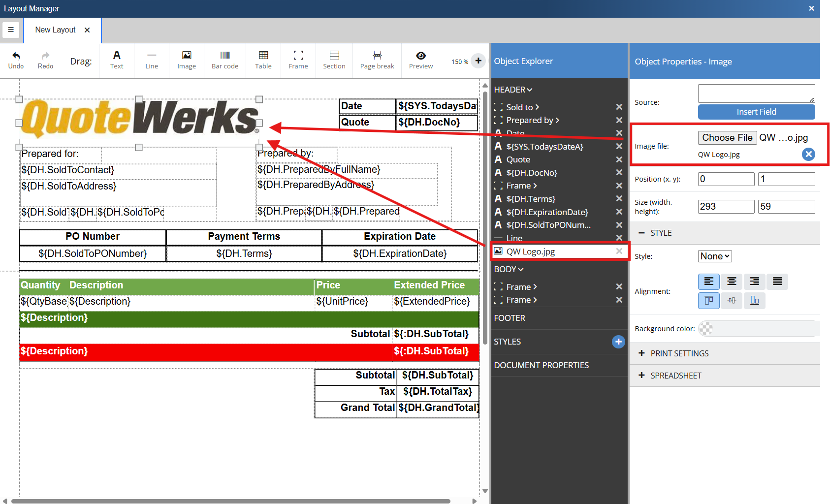The width and height of the screenshot is (830, 504).
Task: Click the Insert Field button
Action: pos(756,112)
